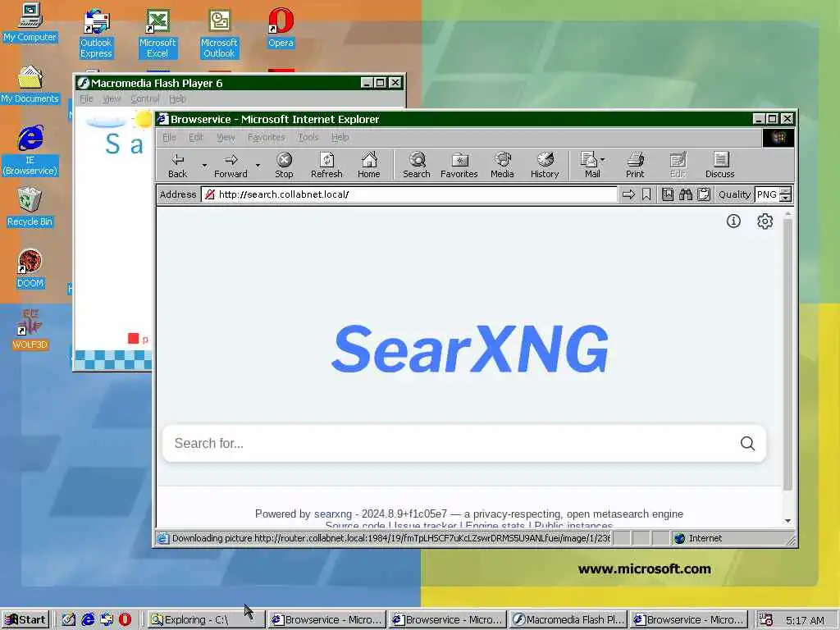Expand the Forward button history dropdown

click(x=258, y=165)
